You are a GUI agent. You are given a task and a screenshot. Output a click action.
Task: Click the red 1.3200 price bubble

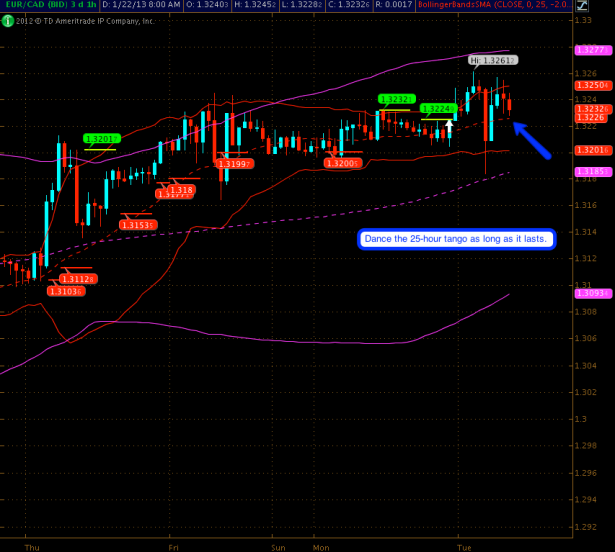pyautogui.click(x=343, y=162)
